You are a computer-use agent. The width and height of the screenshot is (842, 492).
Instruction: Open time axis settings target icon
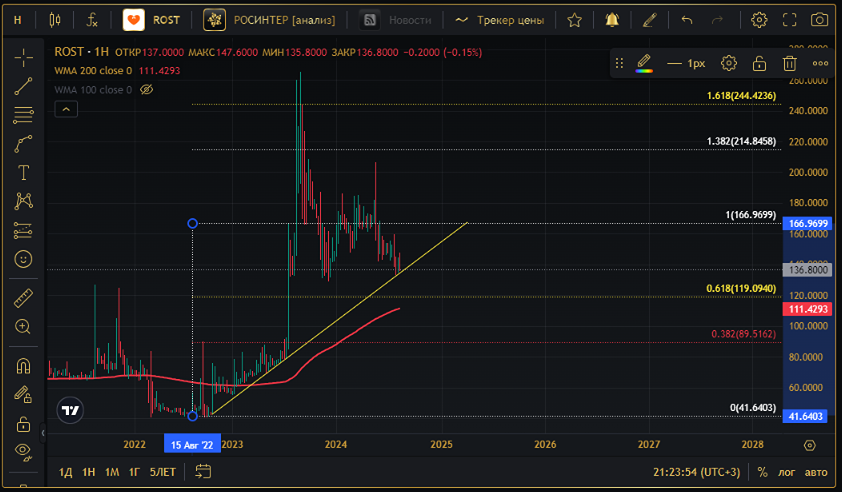click(x=810, y=445)
